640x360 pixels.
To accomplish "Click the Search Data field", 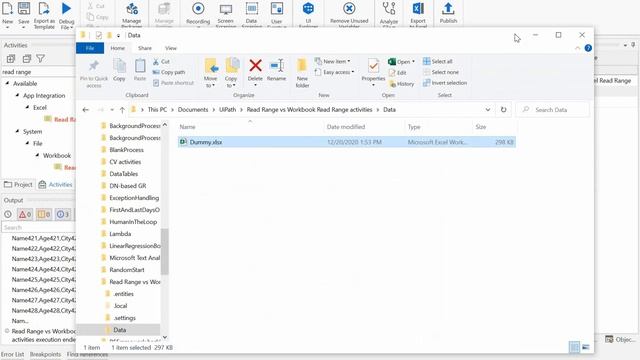I will click(553, 110).
